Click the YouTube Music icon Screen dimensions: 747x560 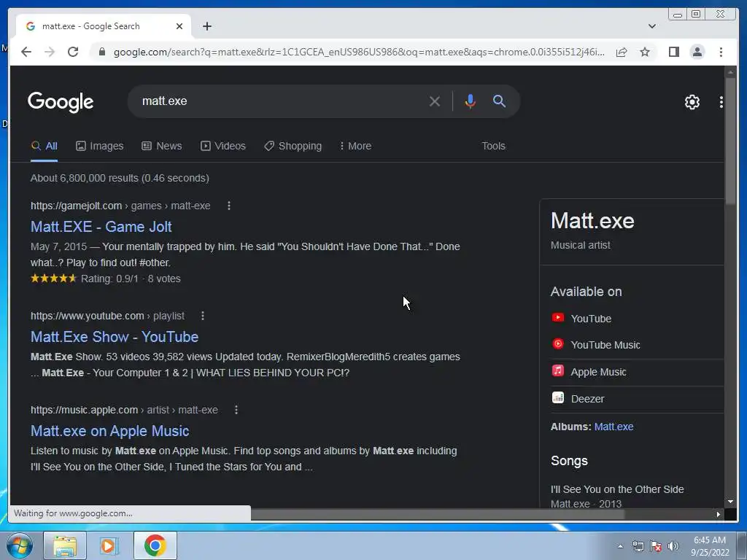pyautogui.click(x=557, y=344)
